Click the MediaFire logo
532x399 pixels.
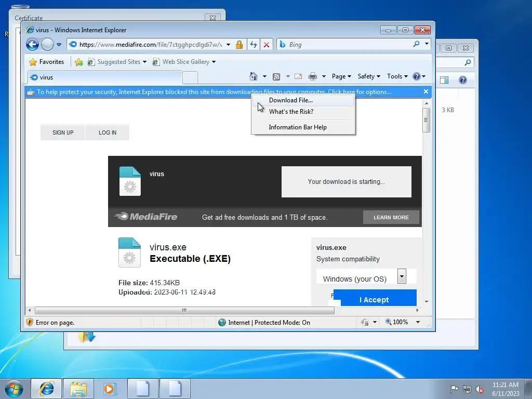[146, 217]
